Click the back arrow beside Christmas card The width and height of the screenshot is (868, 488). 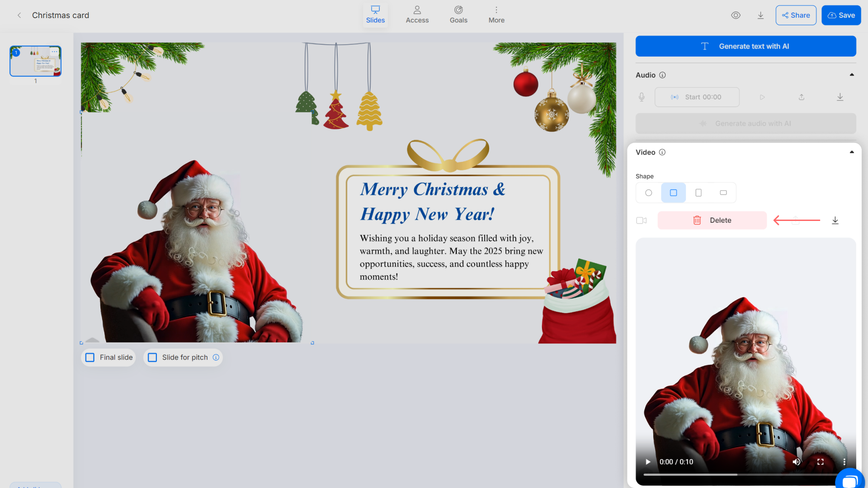tap(19, 15)
